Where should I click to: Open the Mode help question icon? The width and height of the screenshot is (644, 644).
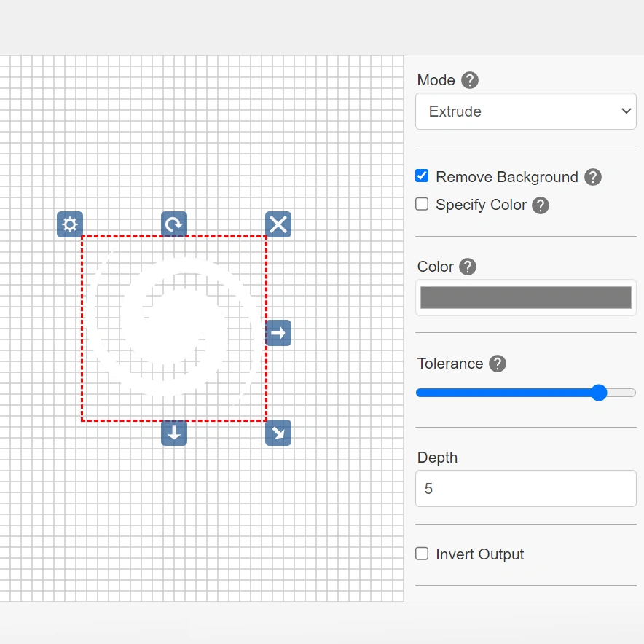point(470,80)
